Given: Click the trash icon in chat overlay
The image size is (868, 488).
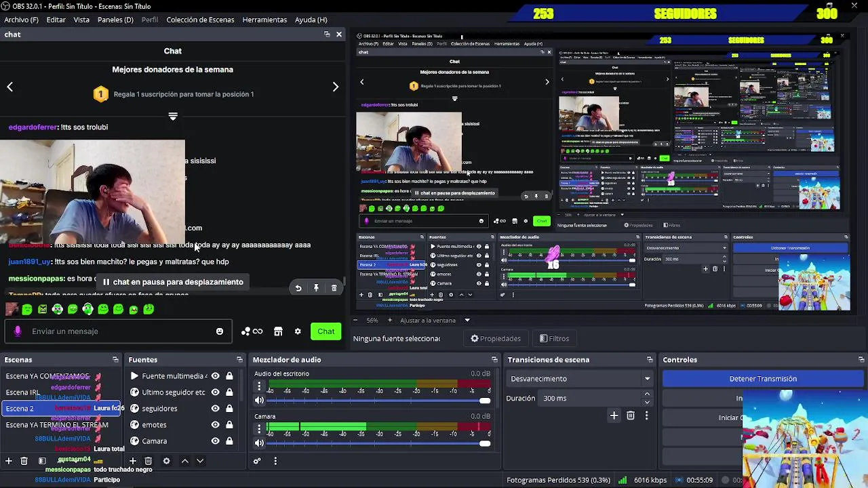Looking at the screenshot, I should coord(334,288).
